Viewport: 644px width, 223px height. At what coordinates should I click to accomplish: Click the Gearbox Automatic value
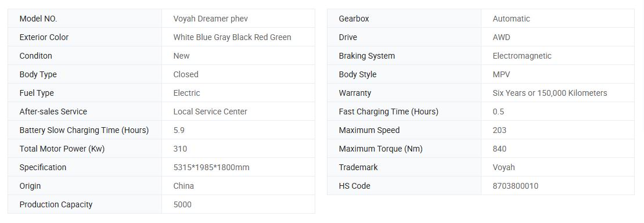tap(511, 19)
